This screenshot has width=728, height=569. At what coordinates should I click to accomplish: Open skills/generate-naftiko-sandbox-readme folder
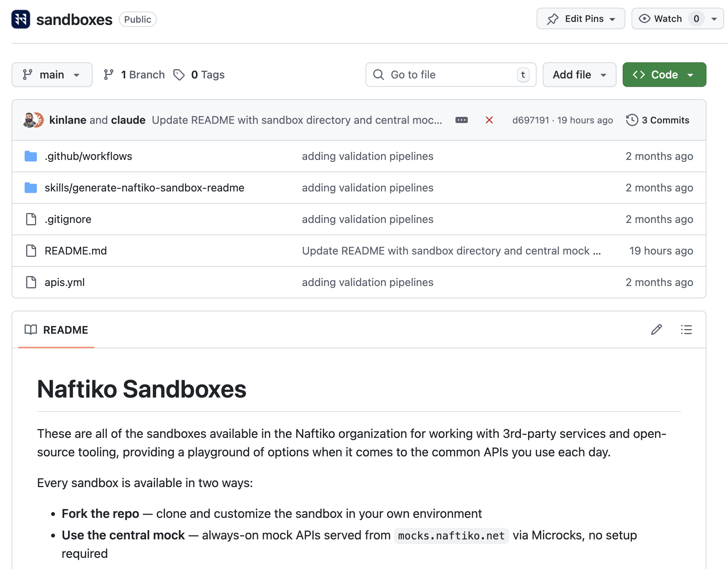pos(145,188)
